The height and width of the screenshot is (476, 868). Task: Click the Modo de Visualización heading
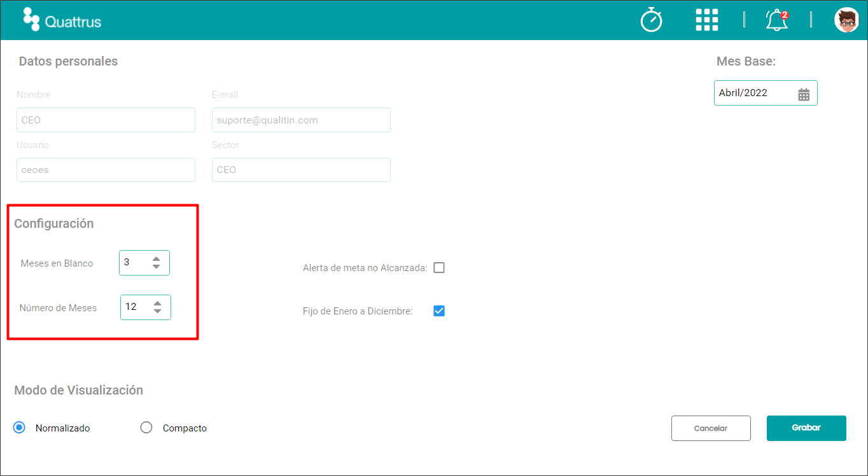[x=78, y=390]
